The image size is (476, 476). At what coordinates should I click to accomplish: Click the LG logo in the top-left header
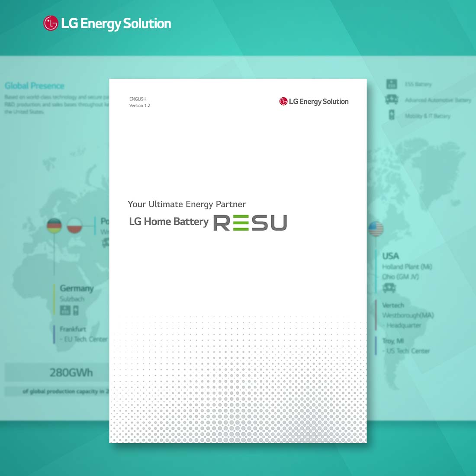[x=51, y=23]
